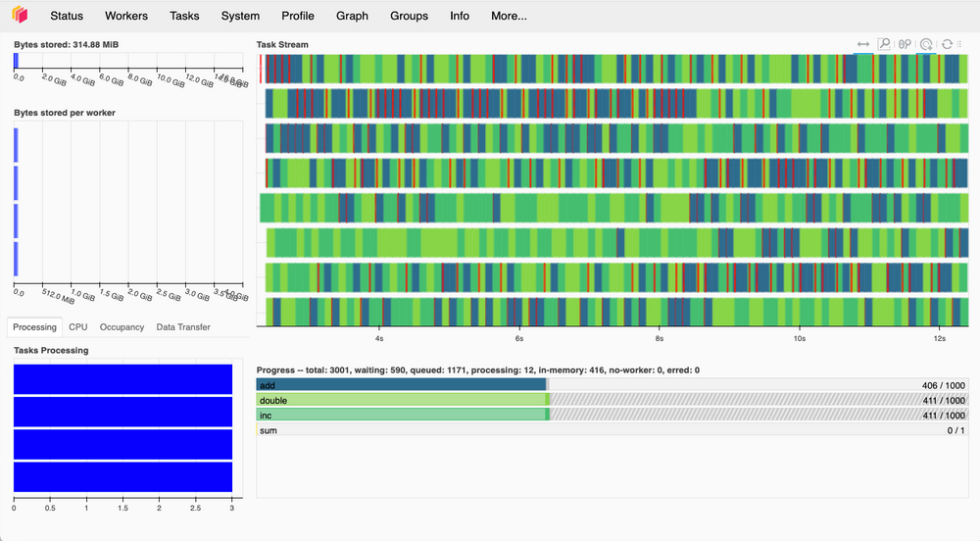980x541 pixels.
Task: Open the Profile page
Action: click(298, 16)
